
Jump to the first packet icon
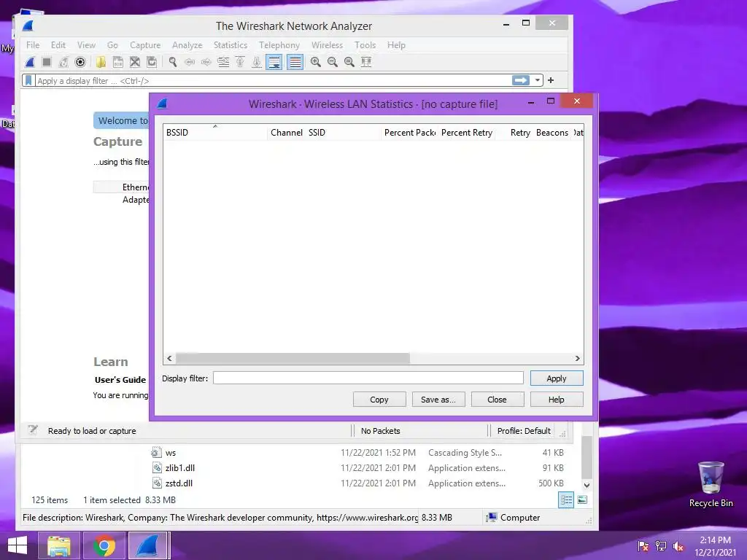point(240,62)
